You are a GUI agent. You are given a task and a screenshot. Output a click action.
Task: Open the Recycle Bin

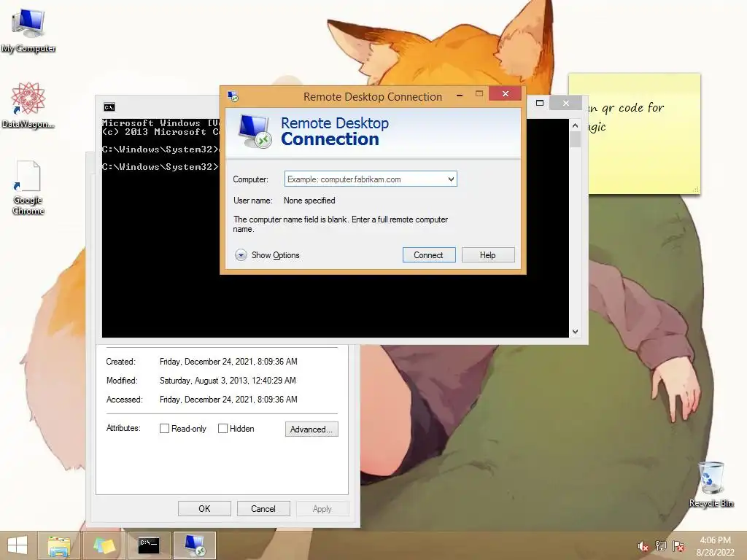click(x=711, y=484)
